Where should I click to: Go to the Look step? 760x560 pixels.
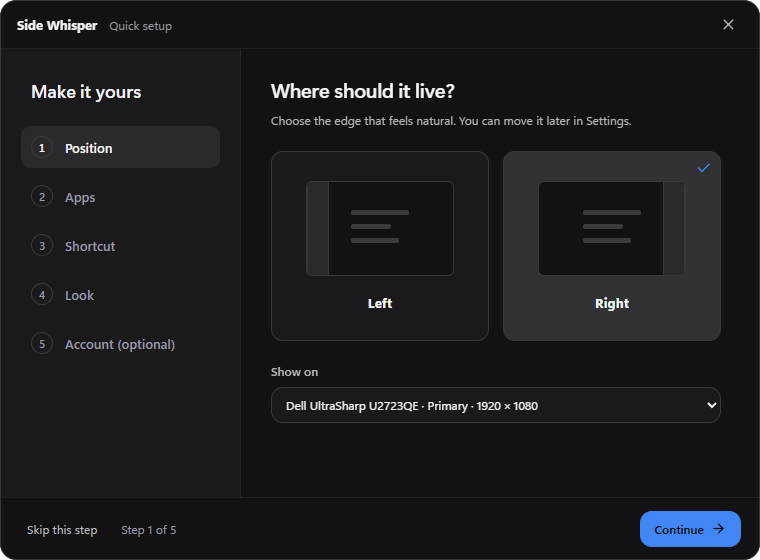pyautogui.click(x=120, y=295)
